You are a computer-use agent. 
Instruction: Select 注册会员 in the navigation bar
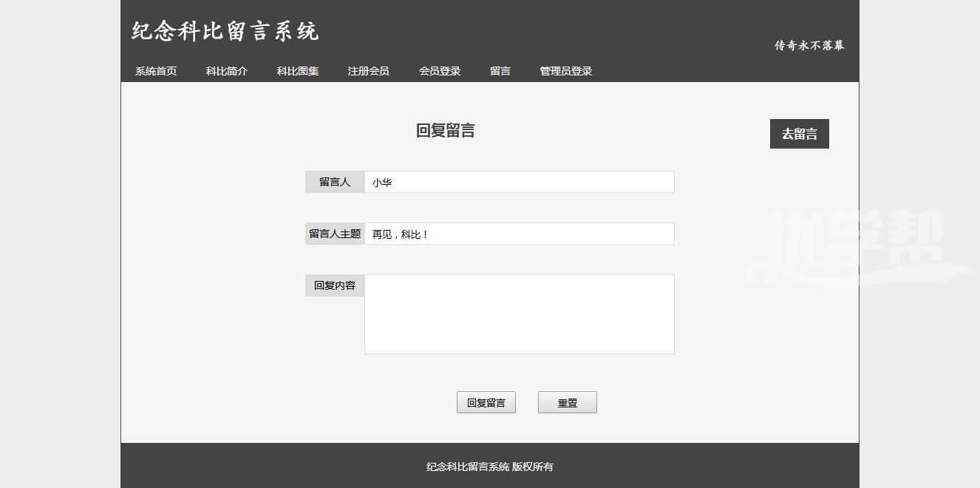(x=369, y=71)
